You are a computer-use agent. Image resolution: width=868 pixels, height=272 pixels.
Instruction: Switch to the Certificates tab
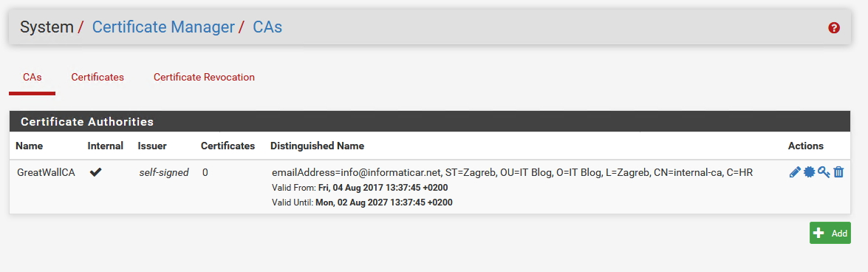[x=98, y=77]
